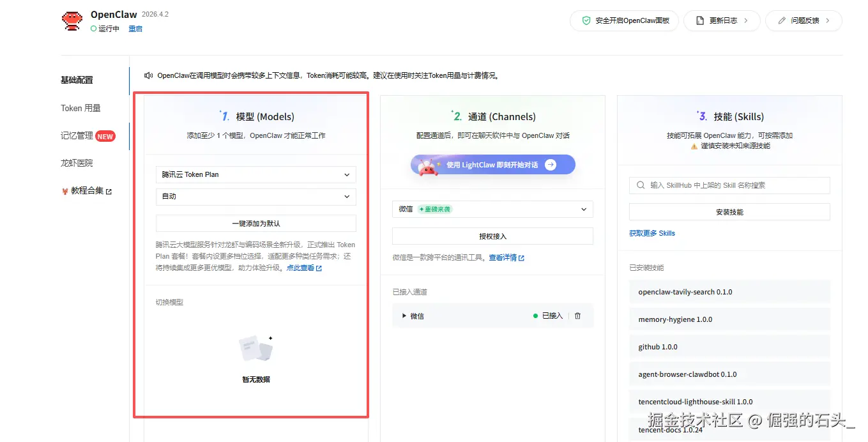Click the speaker announcement icon

(x=149, y=75)
